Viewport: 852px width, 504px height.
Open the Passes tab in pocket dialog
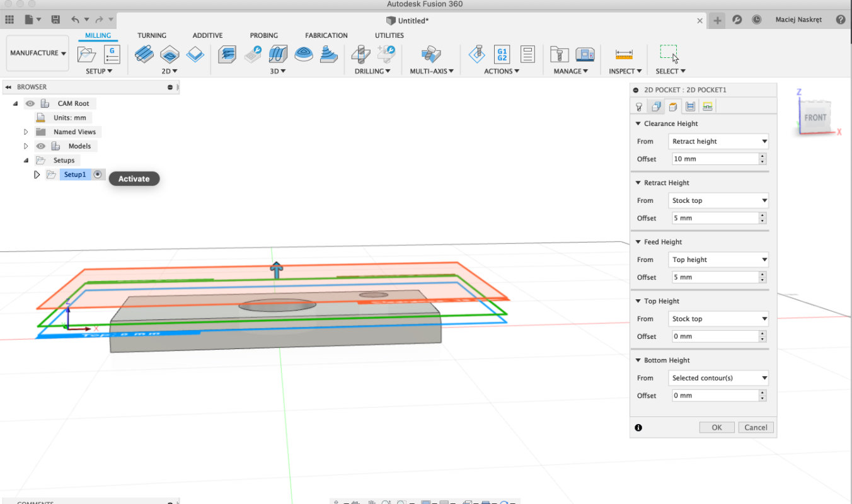point(690,106)
